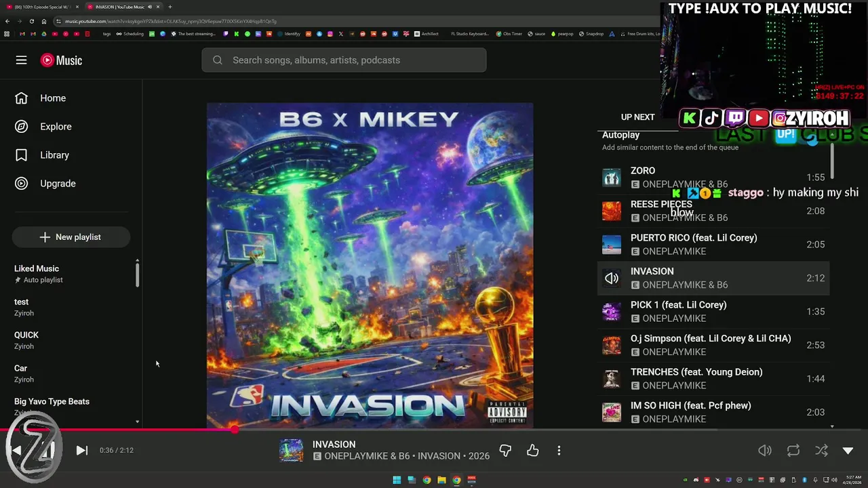
Task: Open the Windows Start menu
Action: (397, 480)
